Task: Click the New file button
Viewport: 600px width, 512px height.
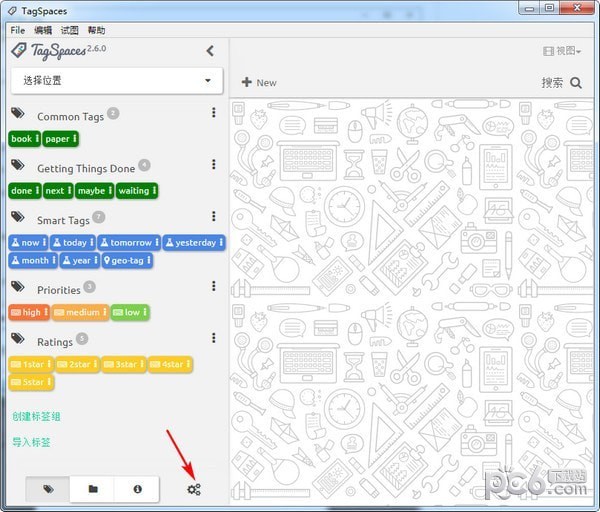Action: pyautogui.click(x=259, y=82)
